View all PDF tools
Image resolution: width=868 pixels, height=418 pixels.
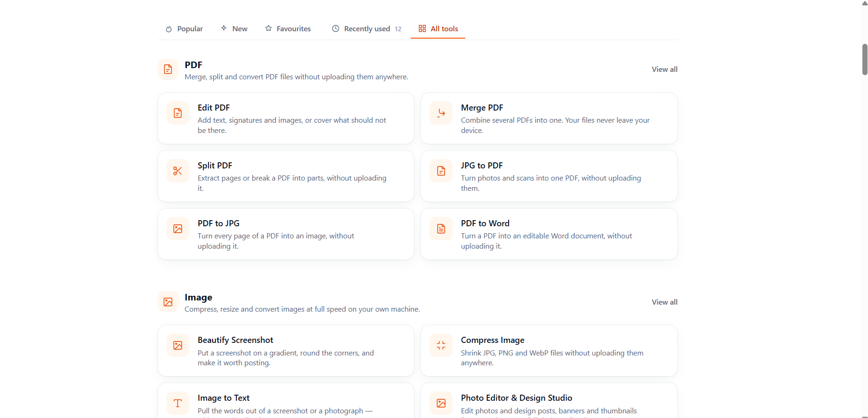click(x=664, y=70)
